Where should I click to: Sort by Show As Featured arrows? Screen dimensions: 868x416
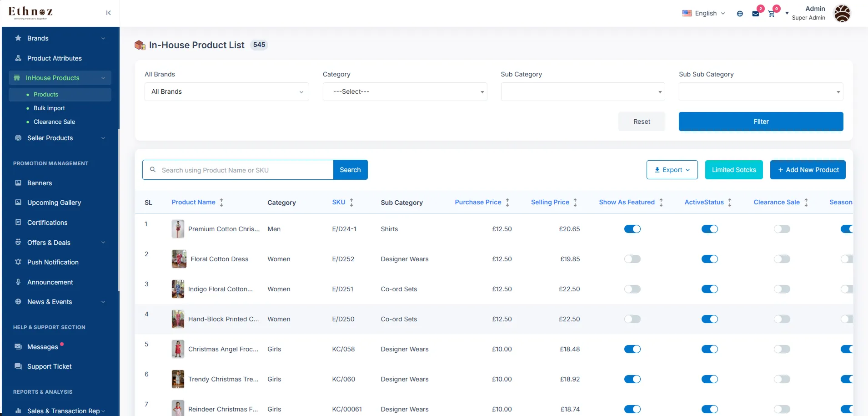point(661,202)
